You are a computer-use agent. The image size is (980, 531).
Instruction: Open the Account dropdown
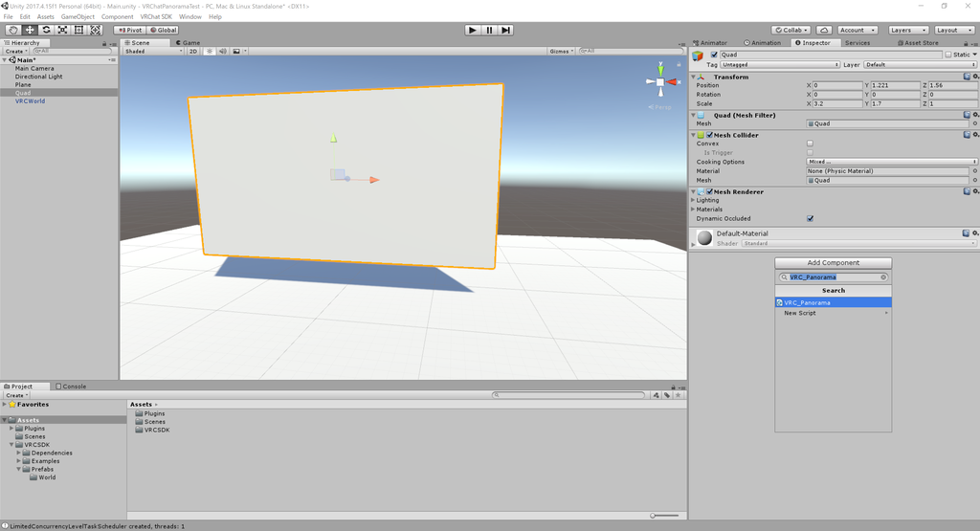click(857, 30)
